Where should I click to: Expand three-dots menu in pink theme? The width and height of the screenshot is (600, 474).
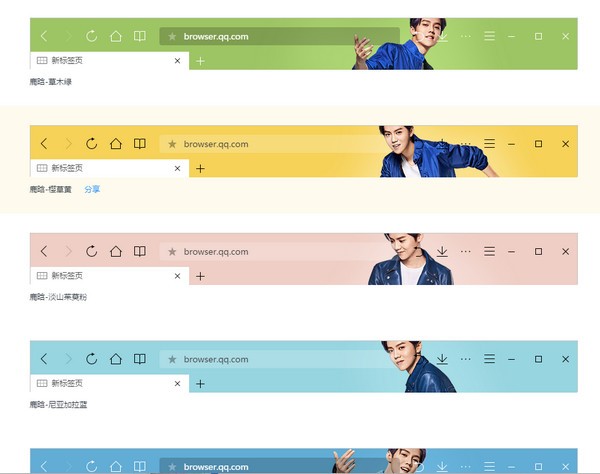click(x=465, y=251)
